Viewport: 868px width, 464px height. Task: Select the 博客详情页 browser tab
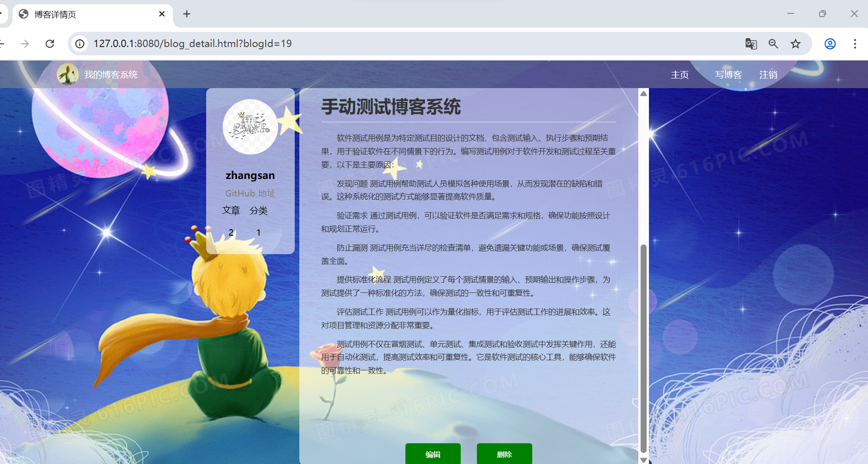pyautogui.click(x=92, y=14)
